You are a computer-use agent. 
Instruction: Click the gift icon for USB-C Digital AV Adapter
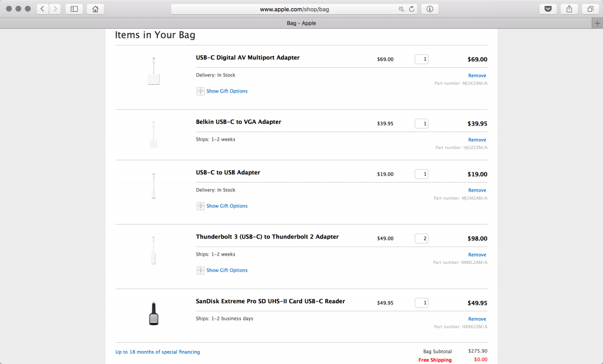200,91
